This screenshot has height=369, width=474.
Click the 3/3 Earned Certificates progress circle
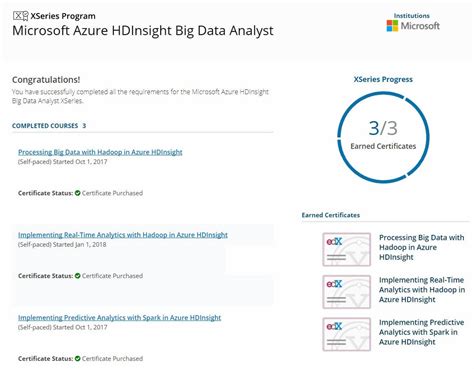[383, 137]
